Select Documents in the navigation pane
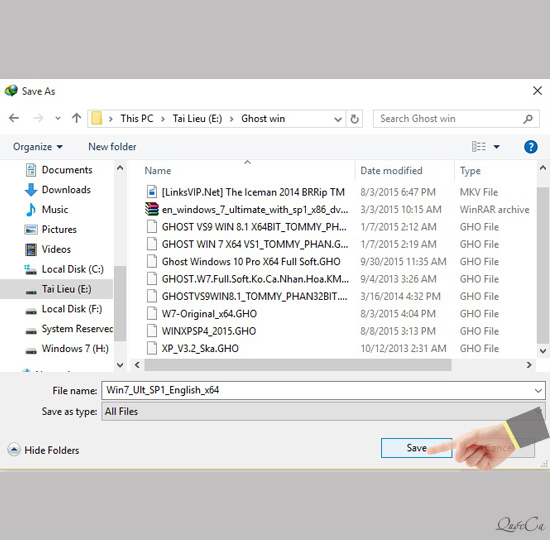Image resolution: width=550 pixels, height=540 pixels. [67, 170]
